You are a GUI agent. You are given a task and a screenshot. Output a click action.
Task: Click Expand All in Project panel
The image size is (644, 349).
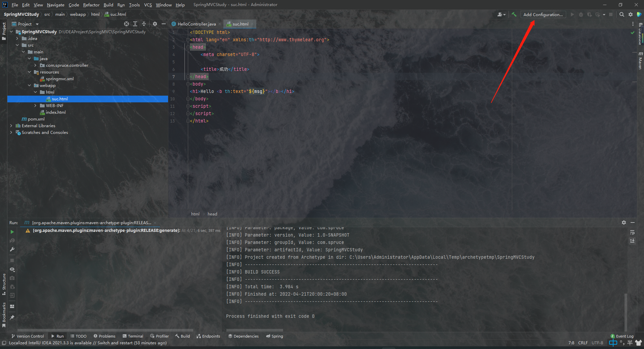pos(135,24)
